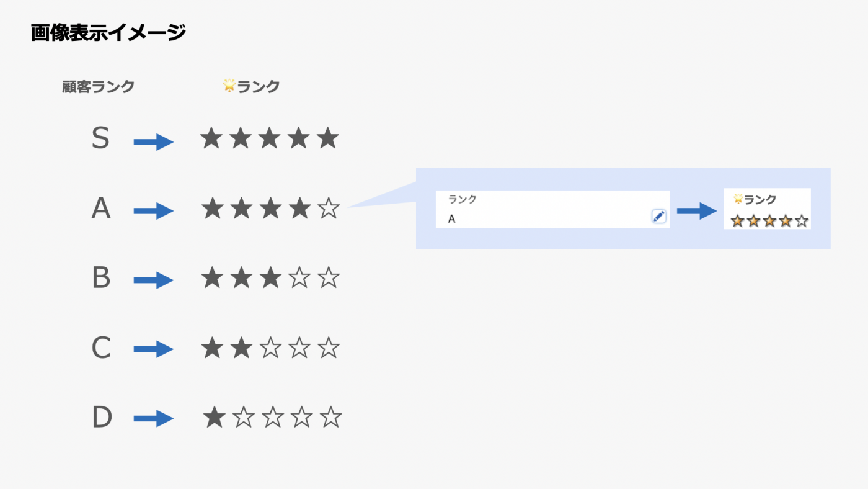This screenshot has width=868, height=489.
Task: Select the five-star rating for rank S
Action: [270, 138]
